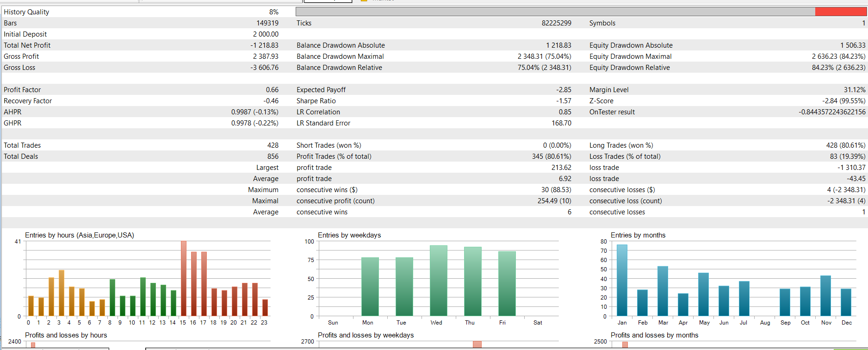Click the Profit Factor value 0.66
The width and height of the screenshot is (868, 350).
[x=272, y=90]
